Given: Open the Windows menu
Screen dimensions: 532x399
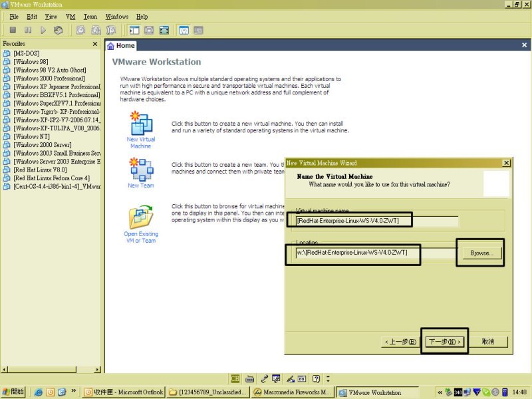Looking at the screenshot, I should 117,17.
